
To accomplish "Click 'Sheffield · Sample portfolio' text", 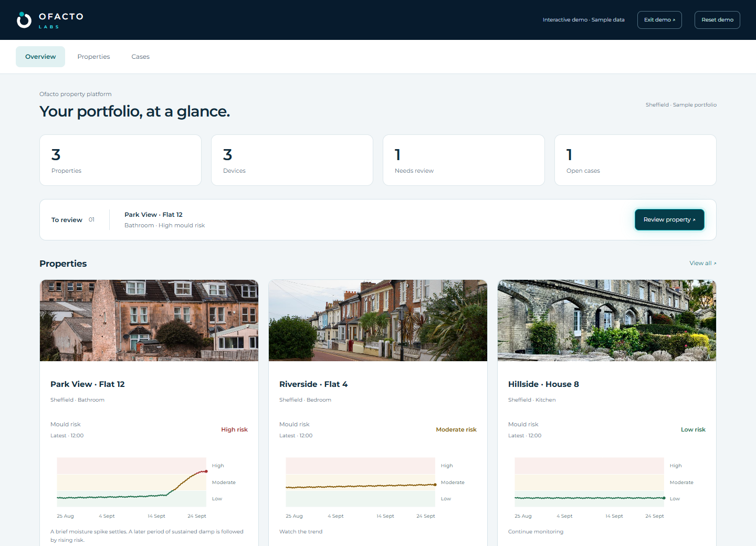I will coord(681,105).
